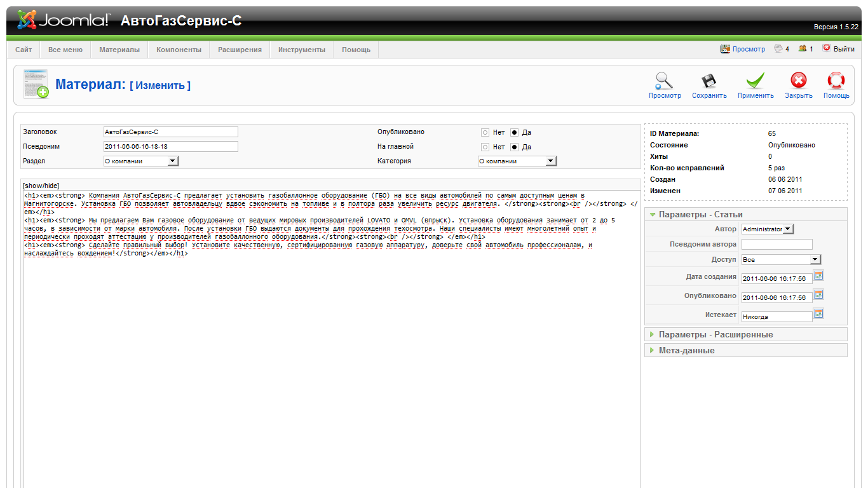
Task: Click the Close red X icon
Action: tap(799, 81)
